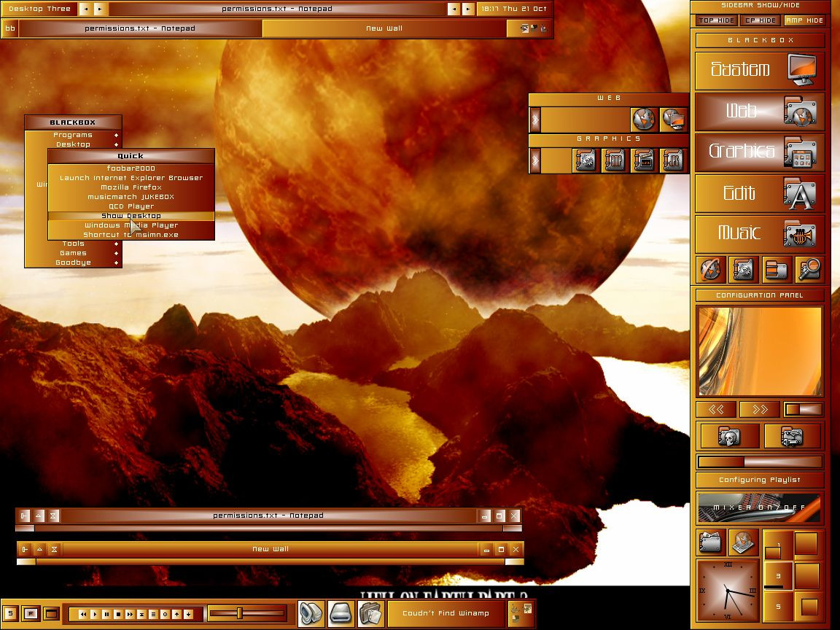Open the Goodbye submenu in Blackbox menu
Viewport: 840px width, 630px height.
[73, 262]
